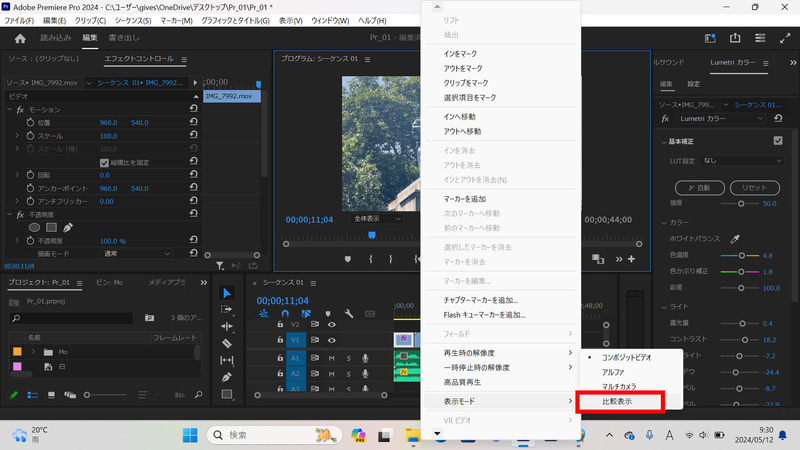Toggle the 基本補正 section checkbox

click(778, 140)
